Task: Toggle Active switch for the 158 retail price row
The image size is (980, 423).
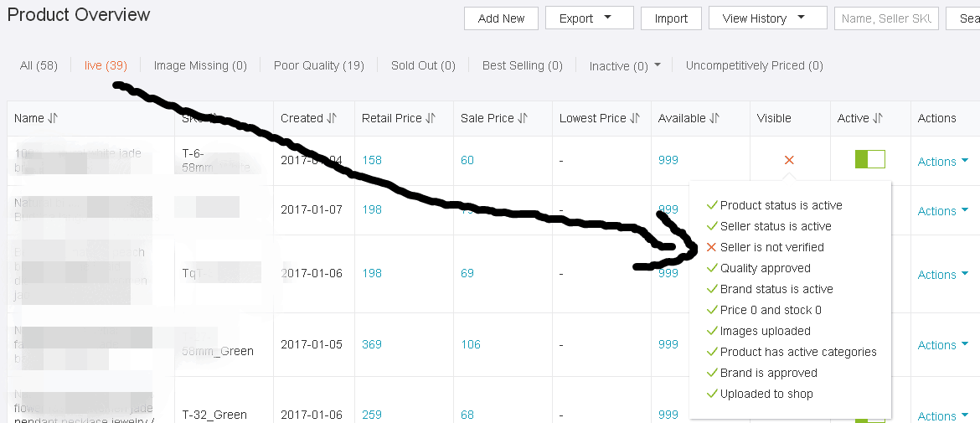Action: pyautogui.click(x=870, y=159)
